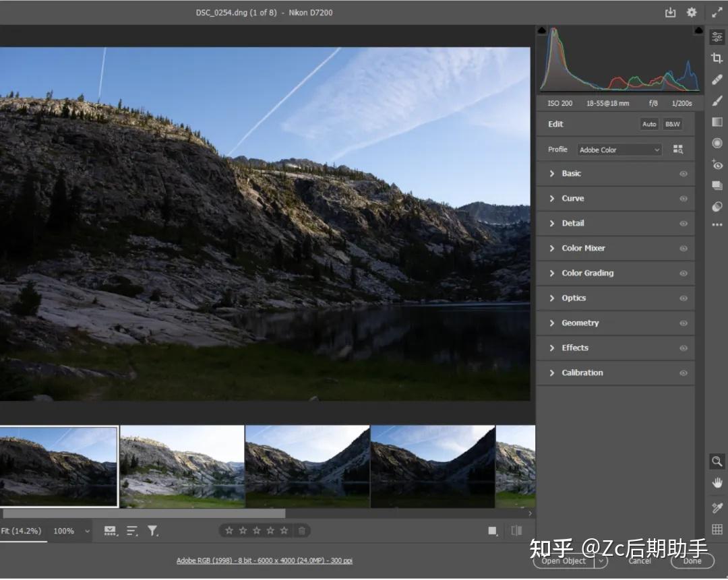Open the filmstrip filter menu

point(153,531)
